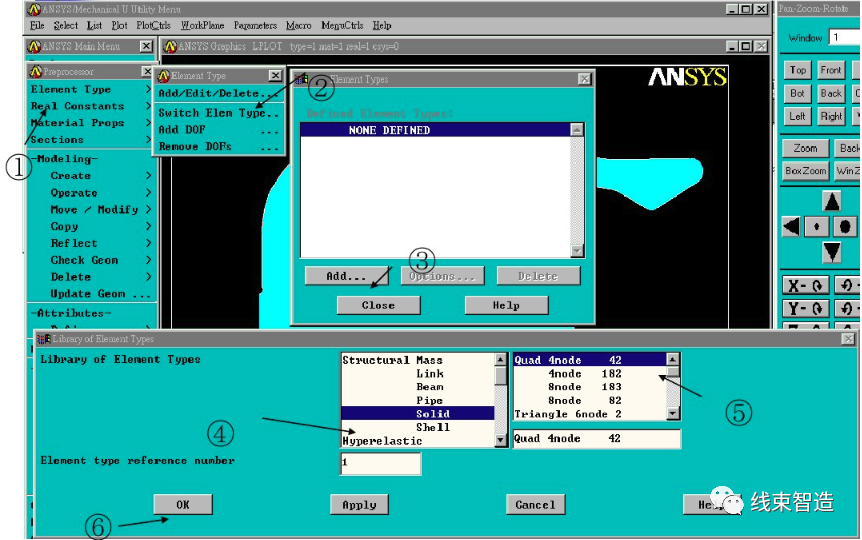Close the ANSYS Main Menu window
Image resolution: width=862 pixels, height=540 pixels.
coord(146,46)
